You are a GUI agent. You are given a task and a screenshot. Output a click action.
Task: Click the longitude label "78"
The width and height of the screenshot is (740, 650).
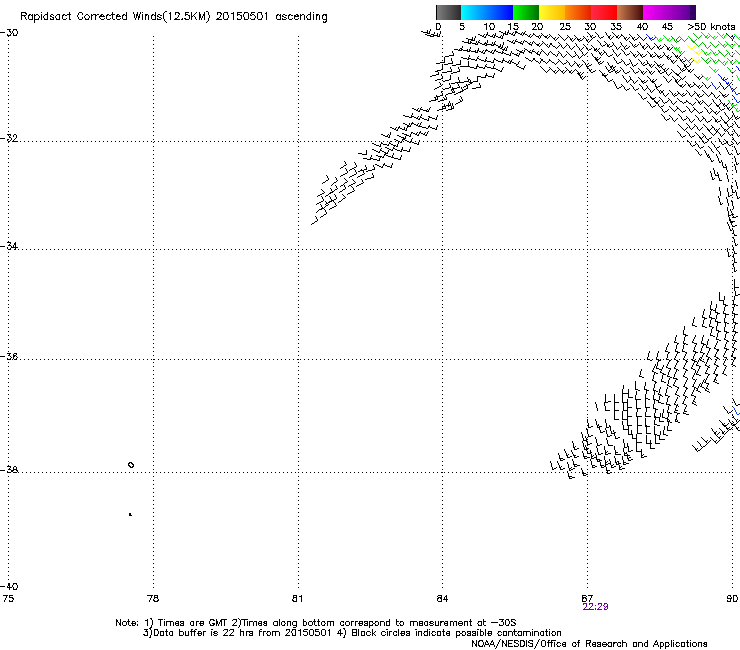point(153,599)
